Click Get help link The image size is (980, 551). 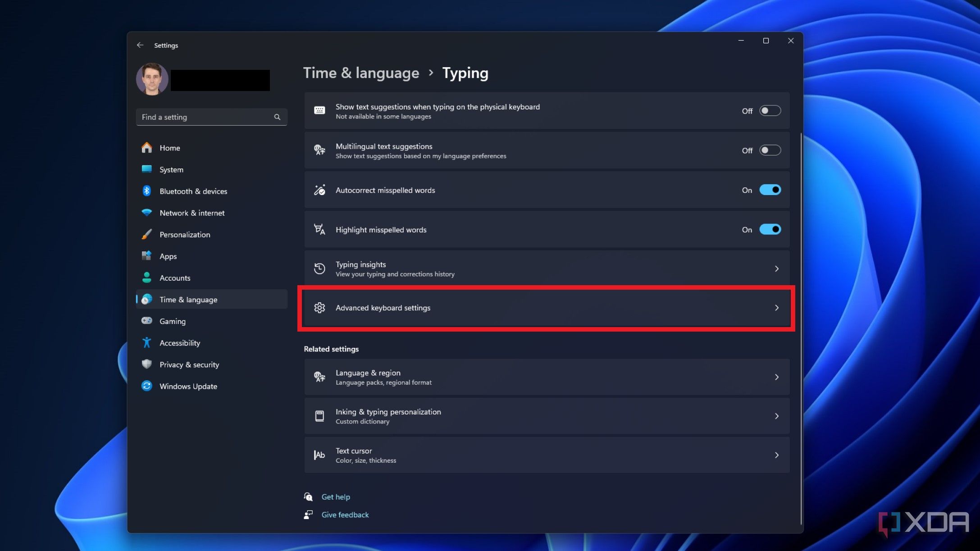pyautogui.click(x=335, y=496)
